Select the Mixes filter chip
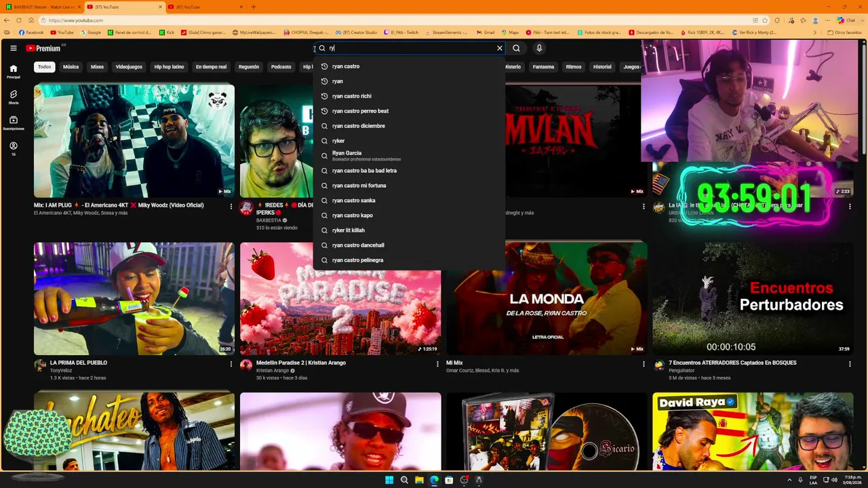This screenshot has width=868, height=488. pos(97,67)
